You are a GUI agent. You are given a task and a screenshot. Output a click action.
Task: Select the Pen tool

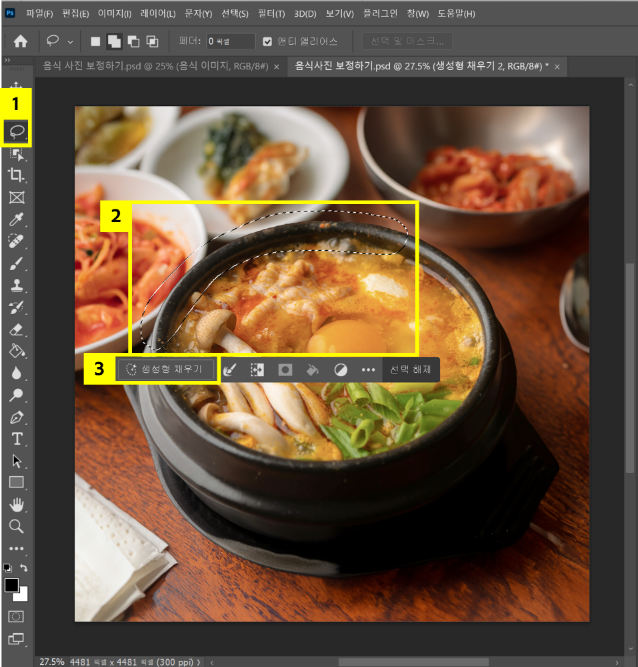point(17,417)
